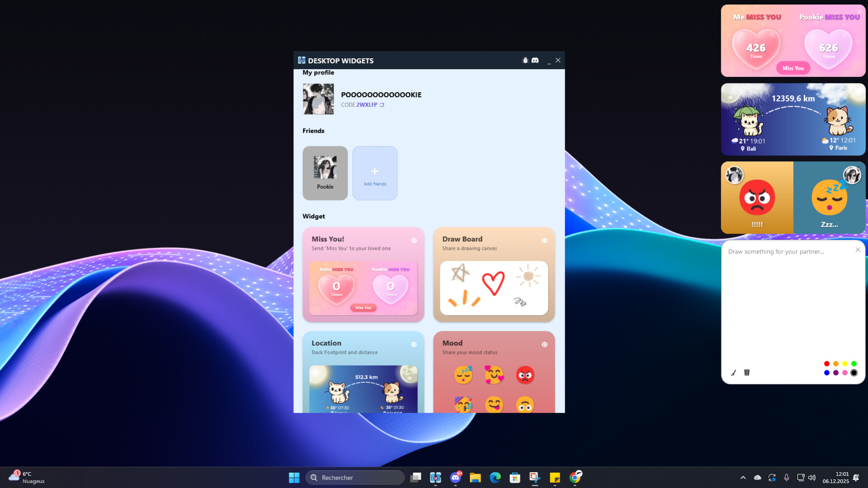Clear the canvas with the trash icon
Viewport: 868px width, 488px height.
[x=747, y=372]
